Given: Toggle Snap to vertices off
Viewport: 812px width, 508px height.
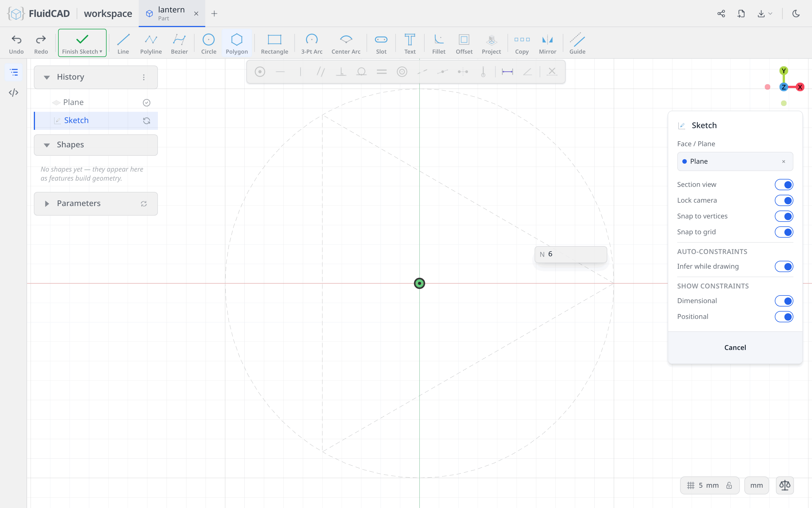Looking at the screenshot, I should (784, 216).
